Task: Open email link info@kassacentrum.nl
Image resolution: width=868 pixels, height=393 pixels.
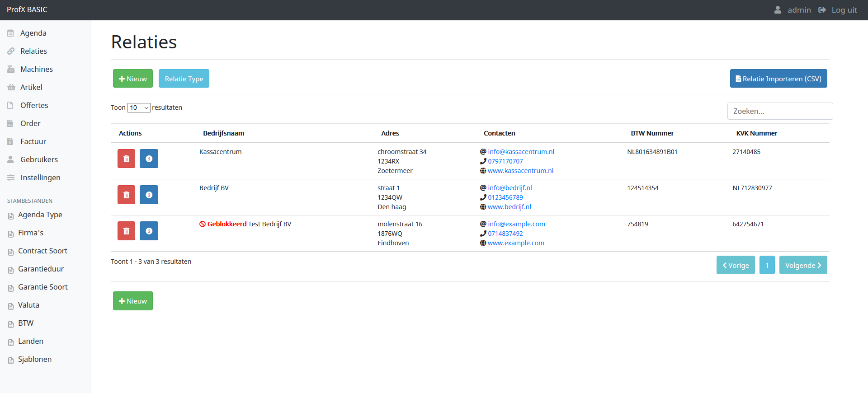Action: (521, 152)
